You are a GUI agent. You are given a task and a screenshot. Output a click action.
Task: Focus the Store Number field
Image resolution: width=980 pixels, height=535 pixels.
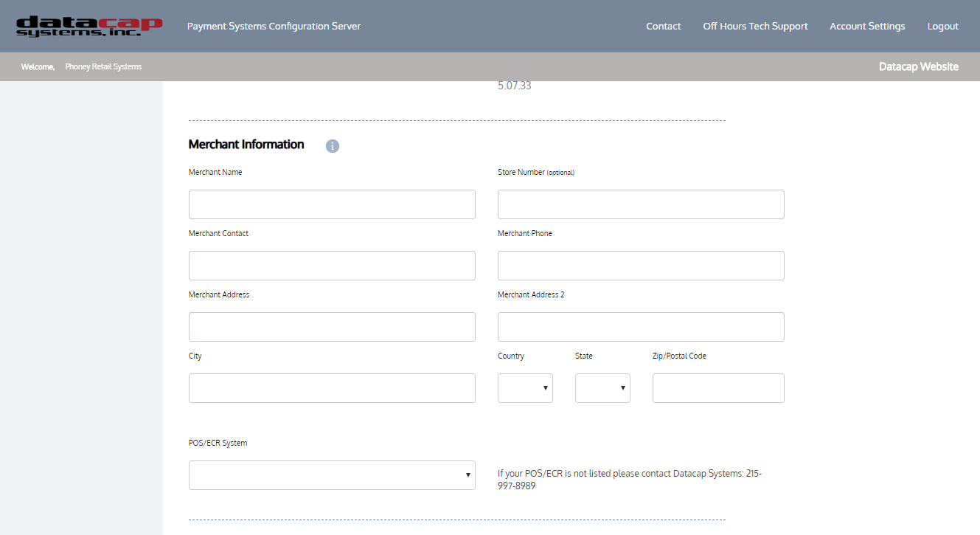click(x=641, y=204)
